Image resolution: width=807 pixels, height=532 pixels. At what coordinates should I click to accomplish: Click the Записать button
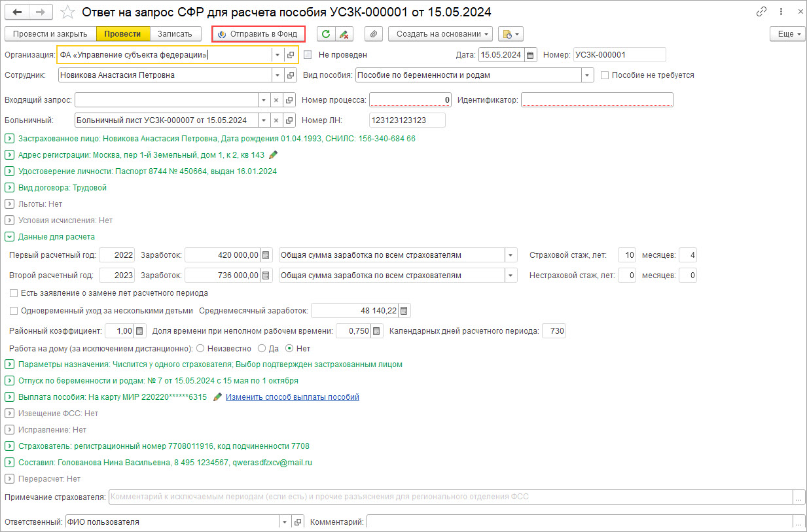175,34
